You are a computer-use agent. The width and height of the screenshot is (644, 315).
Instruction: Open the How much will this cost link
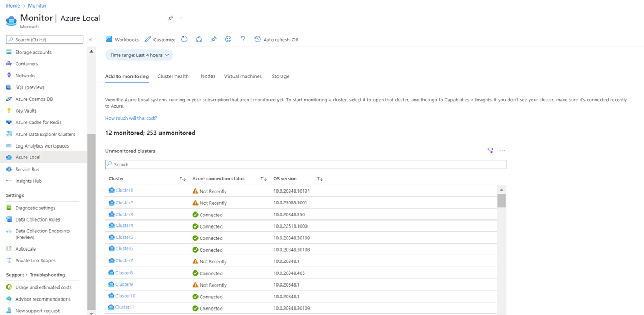[131, 118]
